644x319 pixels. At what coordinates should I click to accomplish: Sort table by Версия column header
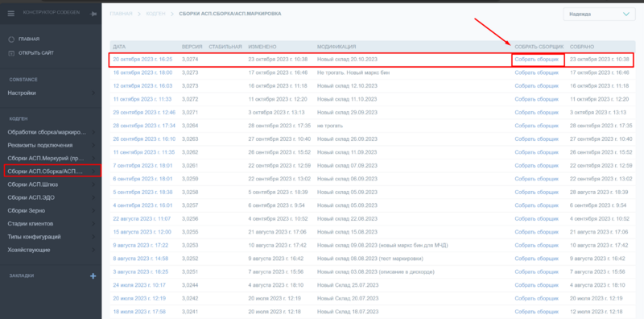click(192, 47)
